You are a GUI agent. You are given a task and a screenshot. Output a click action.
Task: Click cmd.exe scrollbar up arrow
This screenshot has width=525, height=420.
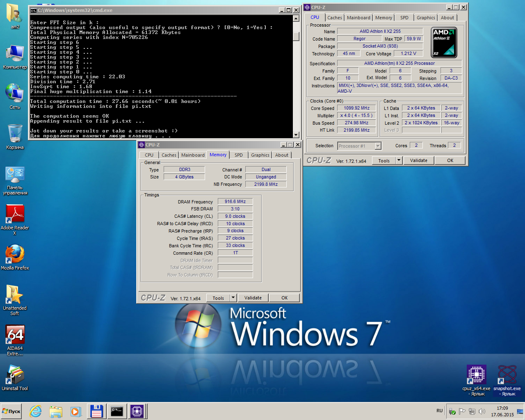coord(296,18)
